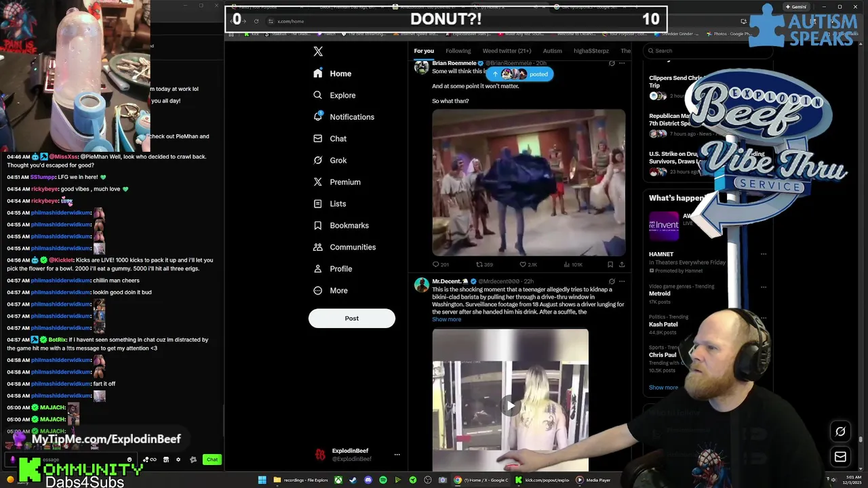This screenshot has height=488, width=868.
Task: Play the dancing video in Brian Roemmele post
Action: 529,183
